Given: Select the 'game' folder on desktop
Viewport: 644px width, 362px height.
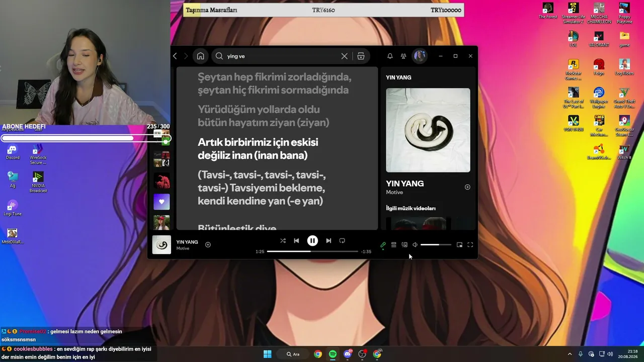Looking at the screenshot, I should pyautogui.click(x=624, y=39).
